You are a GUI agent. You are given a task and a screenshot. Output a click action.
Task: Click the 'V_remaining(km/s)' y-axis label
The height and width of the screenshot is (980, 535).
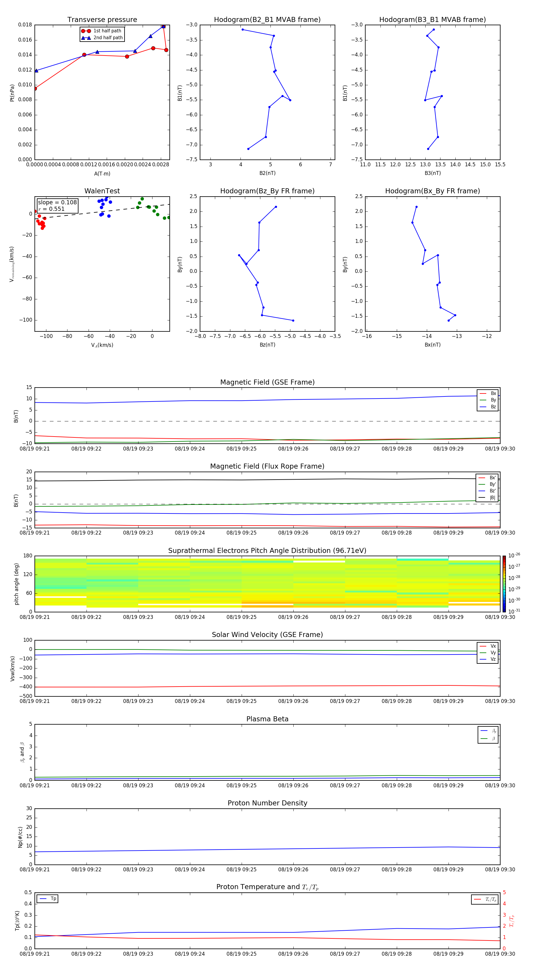click(12, 264)
